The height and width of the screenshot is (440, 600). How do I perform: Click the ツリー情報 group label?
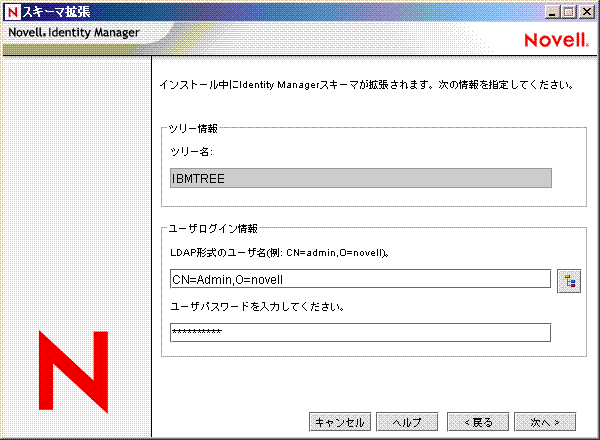195,128
